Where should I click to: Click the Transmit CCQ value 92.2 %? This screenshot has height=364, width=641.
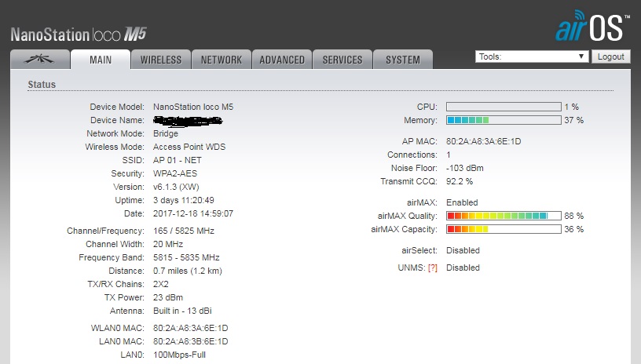pos(460,181)
